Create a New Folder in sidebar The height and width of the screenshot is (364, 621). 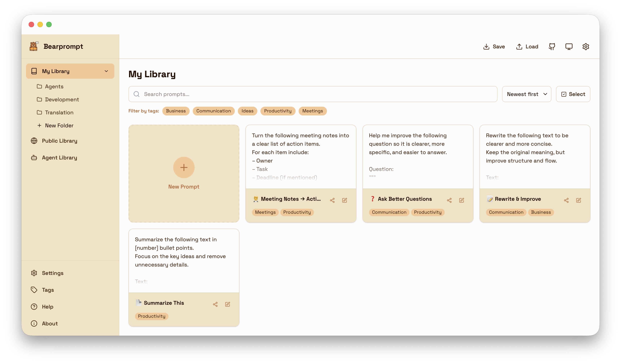[59, 125]
